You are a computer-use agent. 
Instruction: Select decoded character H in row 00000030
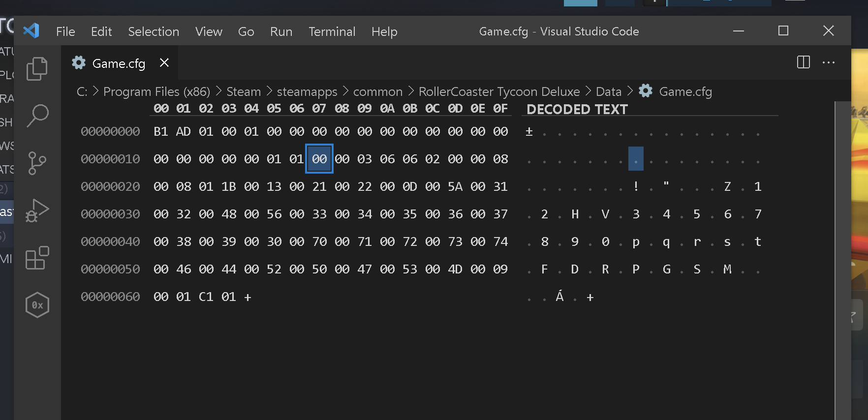pyautogui.click(x=575, y=214)
